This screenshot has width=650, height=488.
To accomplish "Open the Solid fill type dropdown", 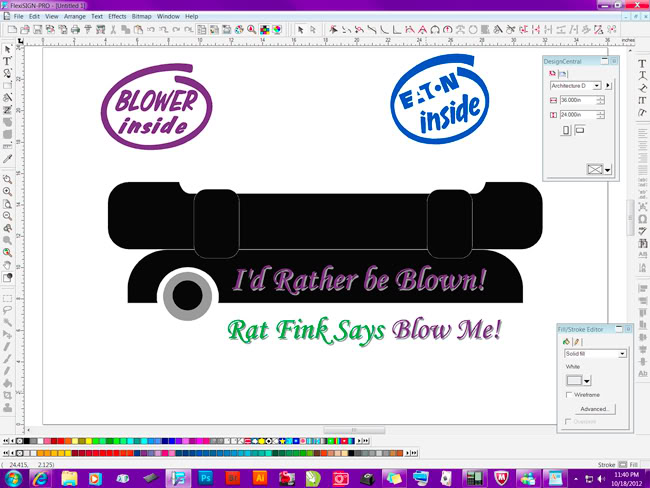I will pos(622,354).
